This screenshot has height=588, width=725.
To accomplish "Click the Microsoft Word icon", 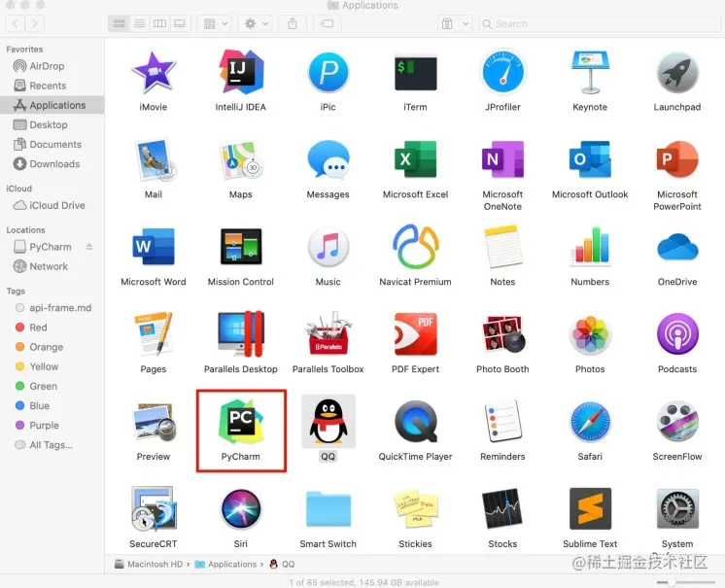I will point(154,247).
